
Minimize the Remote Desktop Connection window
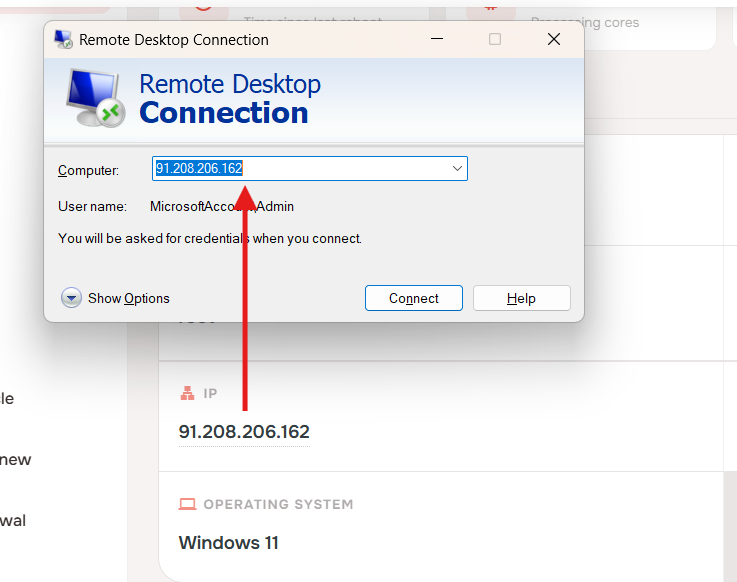pyautogui.click(x=437, y=39)
